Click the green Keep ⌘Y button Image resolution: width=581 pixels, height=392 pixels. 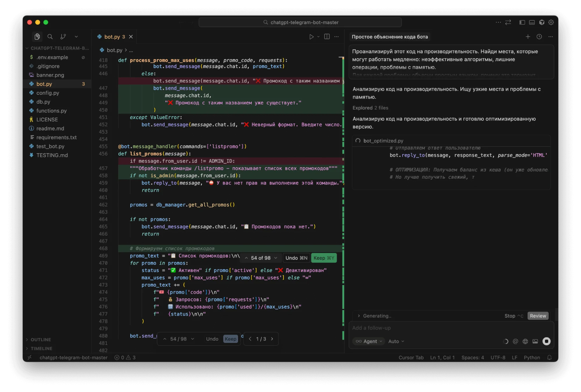[324, 258]
